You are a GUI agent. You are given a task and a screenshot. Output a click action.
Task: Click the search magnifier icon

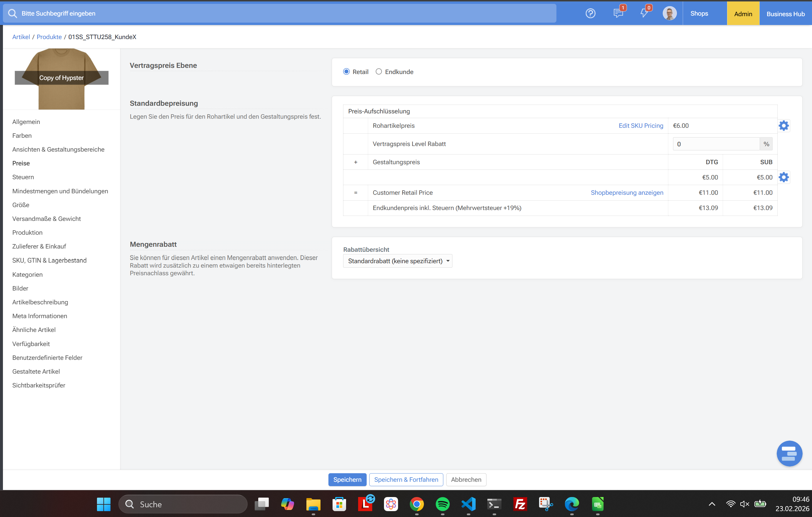click(x=12, y=14)
